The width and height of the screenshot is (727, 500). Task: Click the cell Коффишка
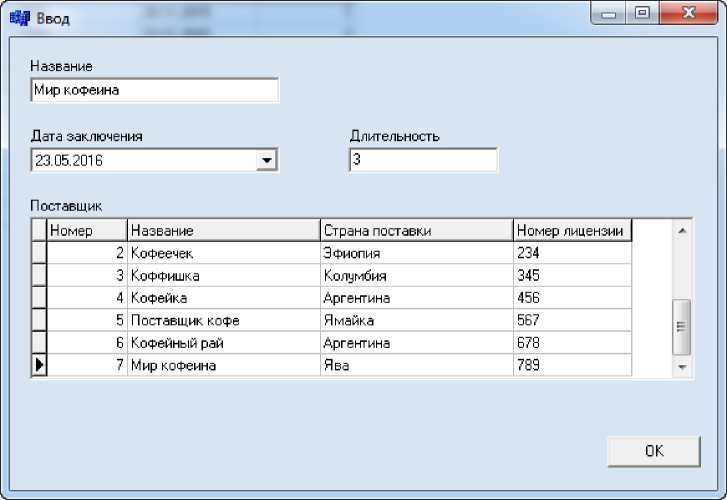click(x=223, y=276)
